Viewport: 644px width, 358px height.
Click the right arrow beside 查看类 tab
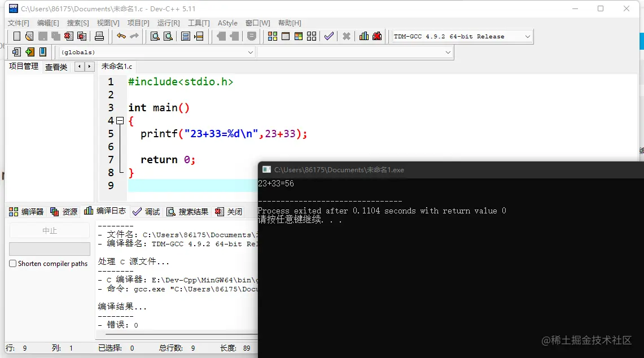[90, 66]
